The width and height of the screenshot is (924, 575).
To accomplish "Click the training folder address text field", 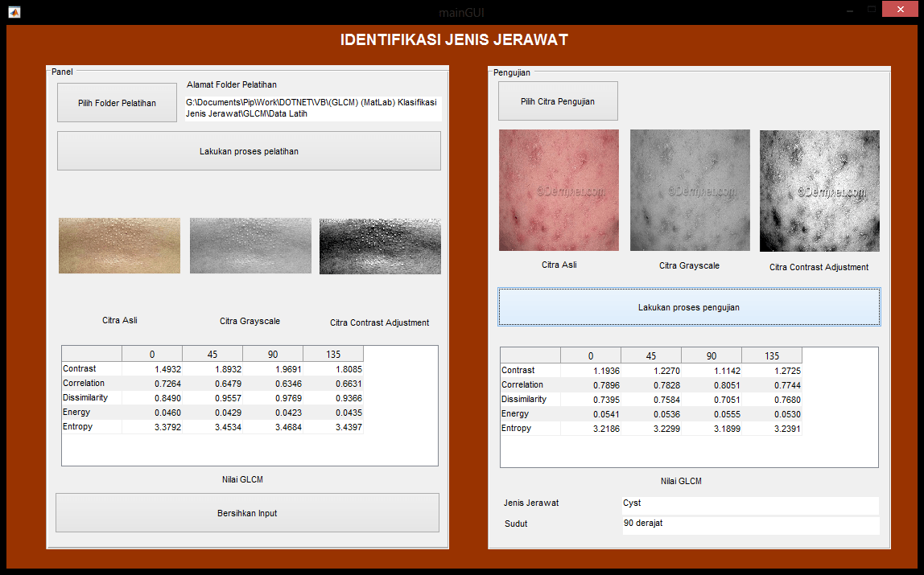I will pyautogui.click(x=312, y=109).
